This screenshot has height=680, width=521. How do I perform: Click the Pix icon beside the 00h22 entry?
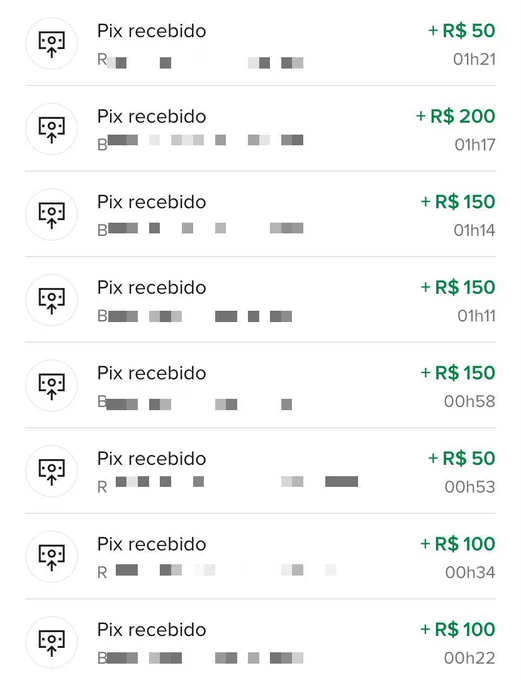(52, 642)
